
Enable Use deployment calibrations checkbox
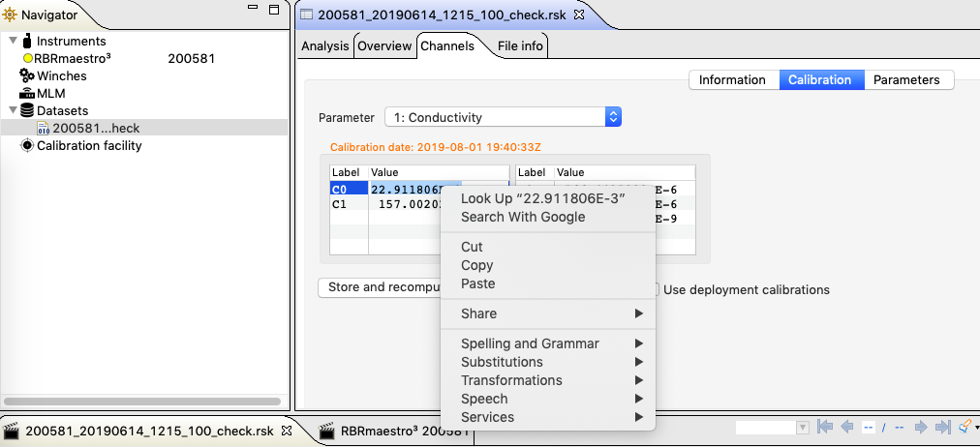tap(656, 289)
